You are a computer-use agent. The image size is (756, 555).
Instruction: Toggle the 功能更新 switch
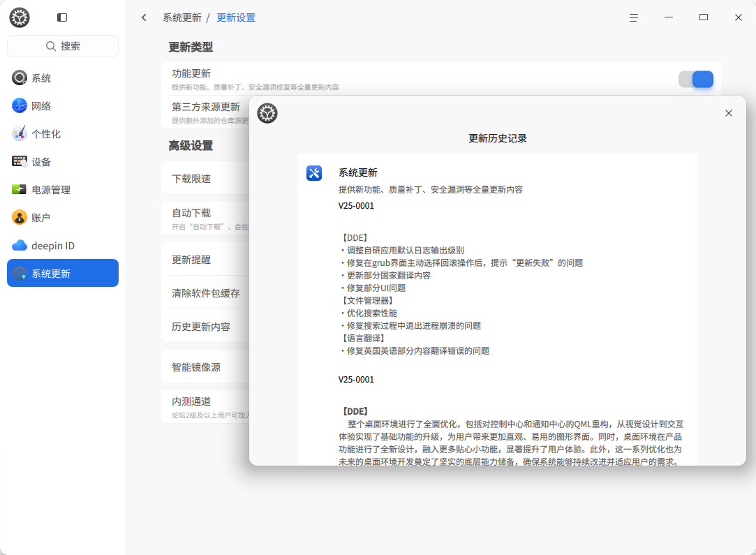696,79
